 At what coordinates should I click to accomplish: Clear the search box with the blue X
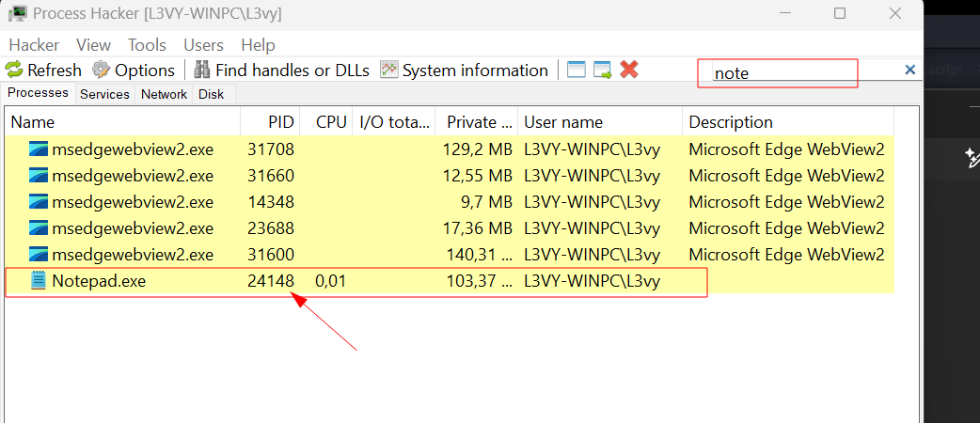point(910,70)
